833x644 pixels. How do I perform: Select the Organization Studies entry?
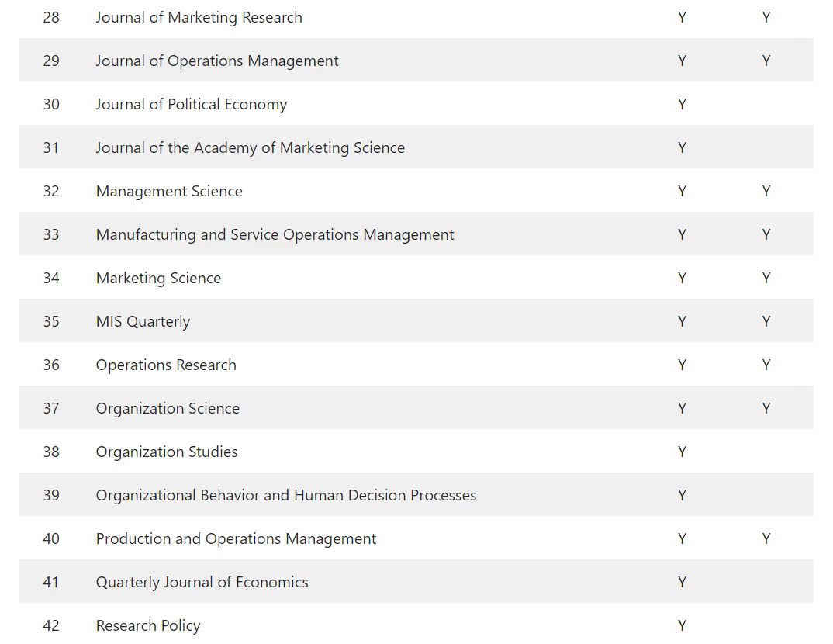tap(167, 452)
